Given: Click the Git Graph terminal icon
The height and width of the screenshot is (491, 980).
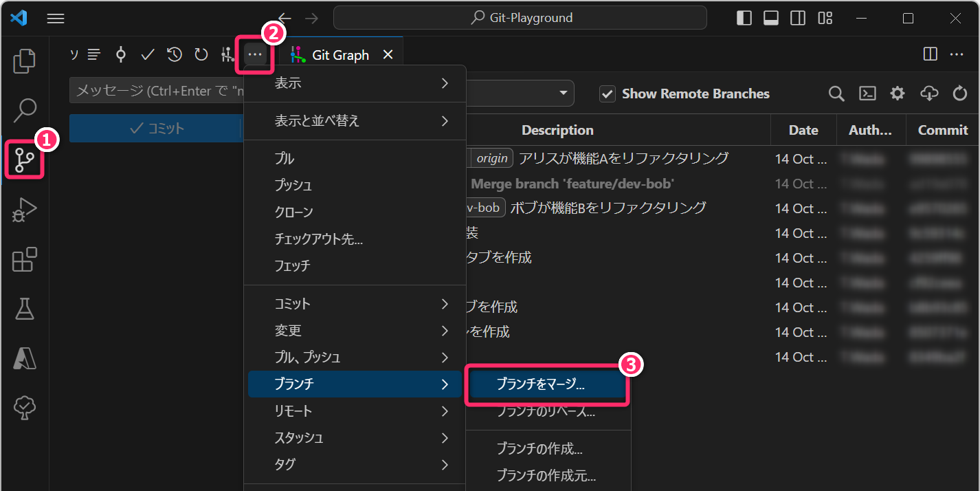Looking at the screenshot, I should click(867, 94).
